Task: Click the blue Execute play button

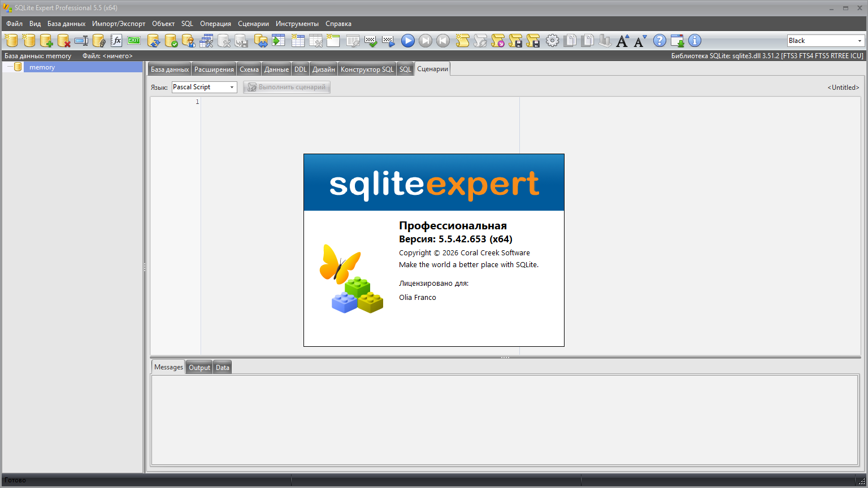Action: point(408,41)
